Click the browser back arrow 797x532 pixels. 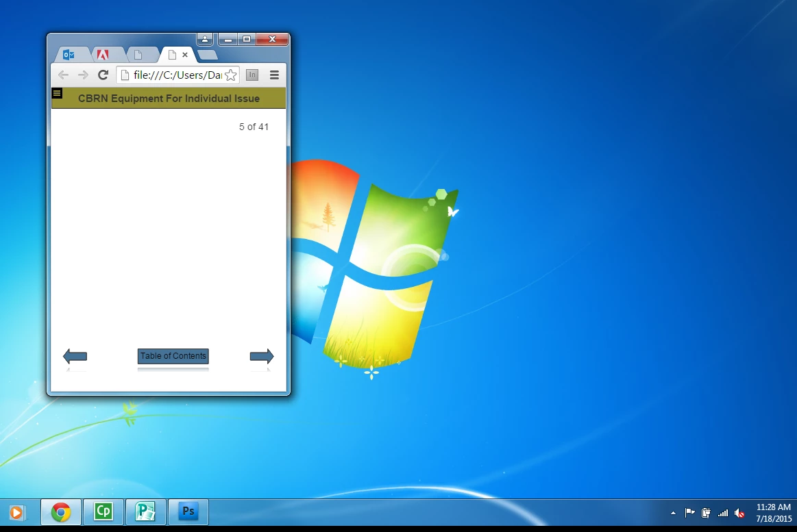pyautogui.click(x=63, y=75)
